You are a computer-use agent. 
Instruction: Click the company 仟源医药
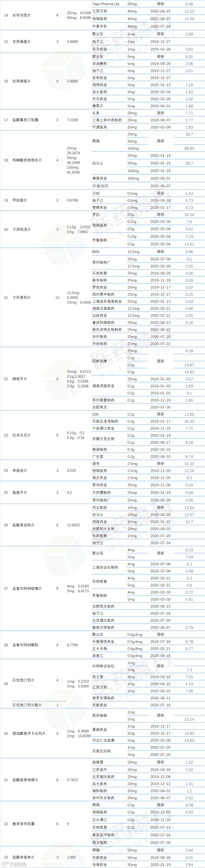click(100, 127)
